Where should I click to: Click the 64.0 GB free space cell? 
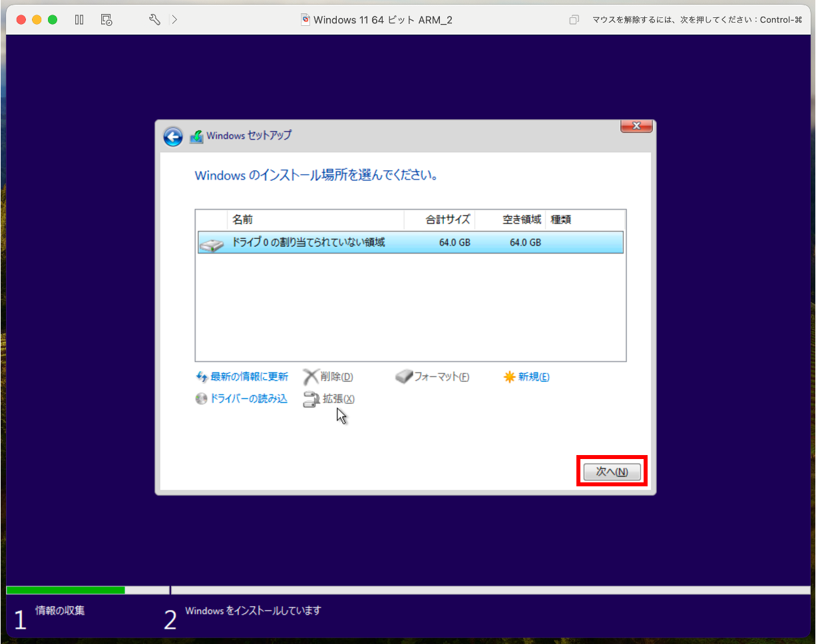pos(525,243)
